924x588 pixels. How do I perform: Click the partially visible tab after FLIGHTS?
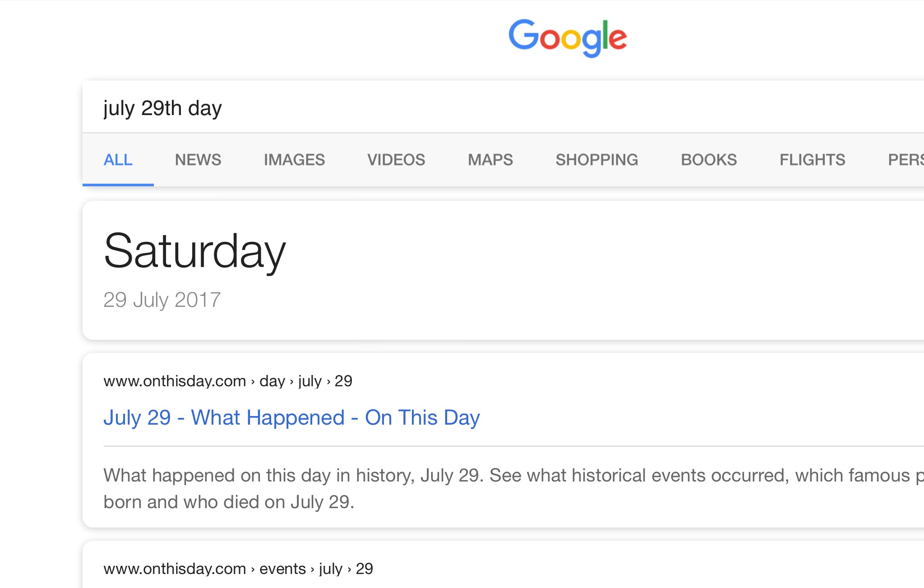click(905, 160)
